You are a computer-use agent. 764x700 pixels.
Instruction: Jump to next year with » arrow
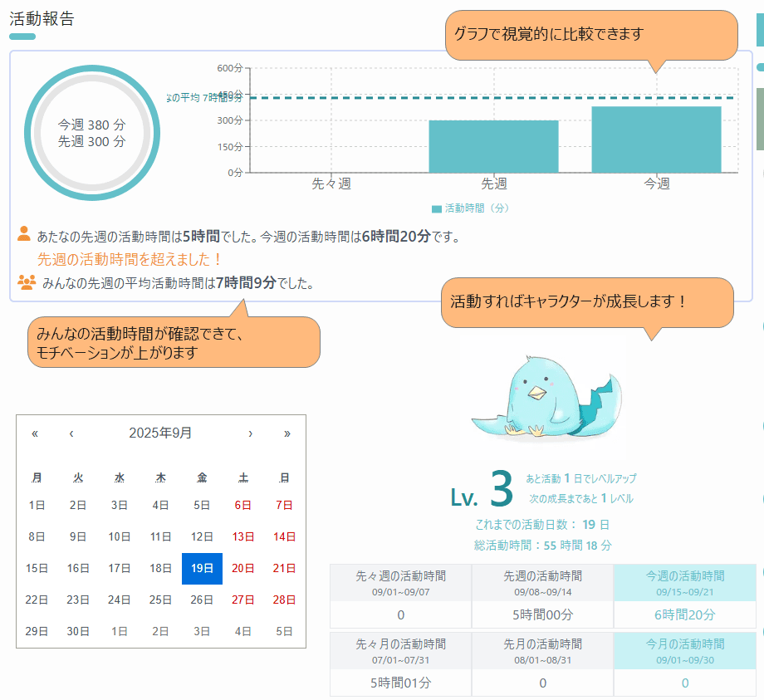coord(287,433)
